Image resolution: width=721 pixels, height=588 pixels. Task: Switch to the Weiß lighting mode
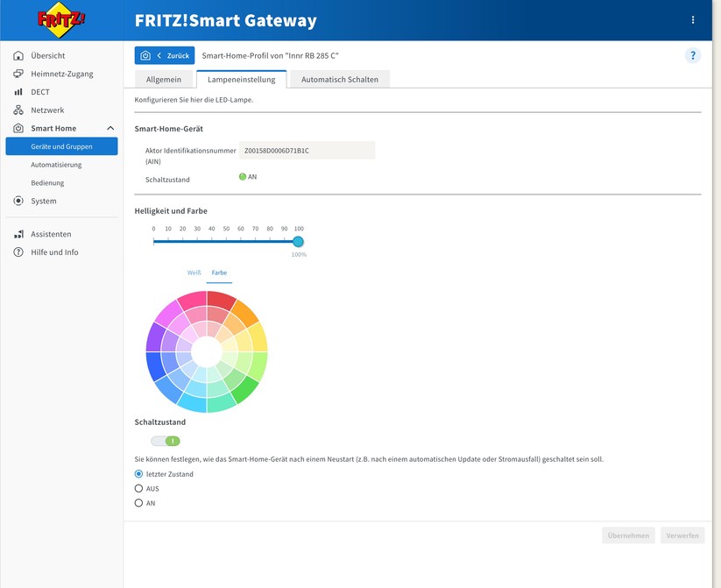(193, 273)
